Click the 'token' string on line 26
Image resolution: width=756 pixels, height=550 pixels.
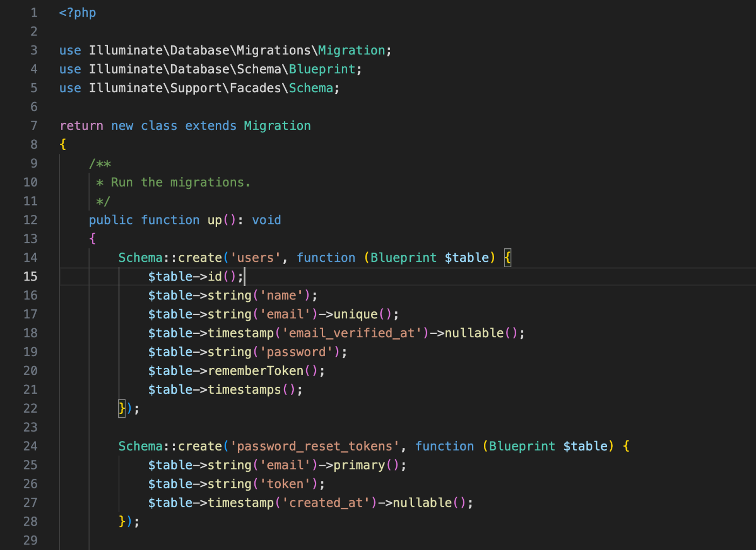[285, 484]
